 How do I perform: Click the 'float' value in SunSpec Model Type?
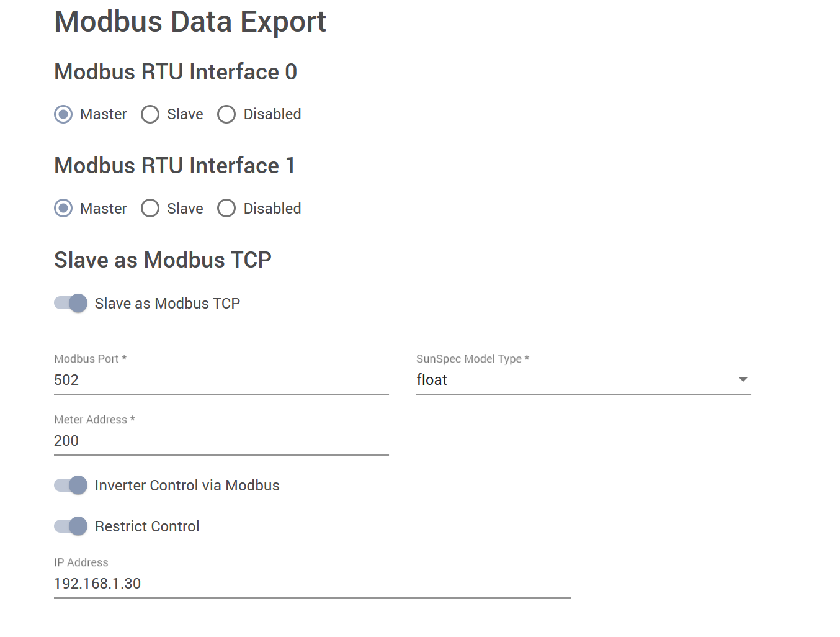pyautogui.click(x=432, y=380)
